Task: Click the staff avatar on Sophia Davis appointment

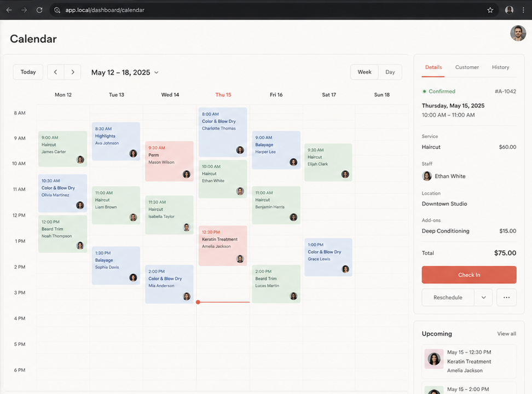Action: click(134, 277)
